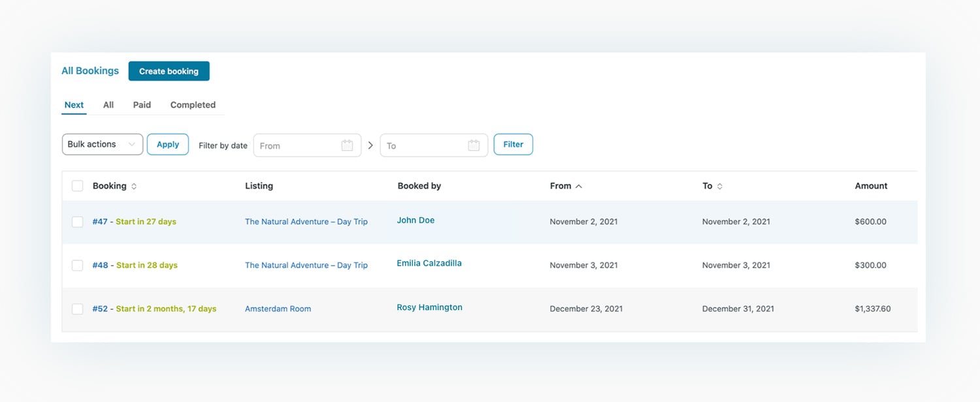Toggle the select-all bookings checkbox

tap(78, 186)
